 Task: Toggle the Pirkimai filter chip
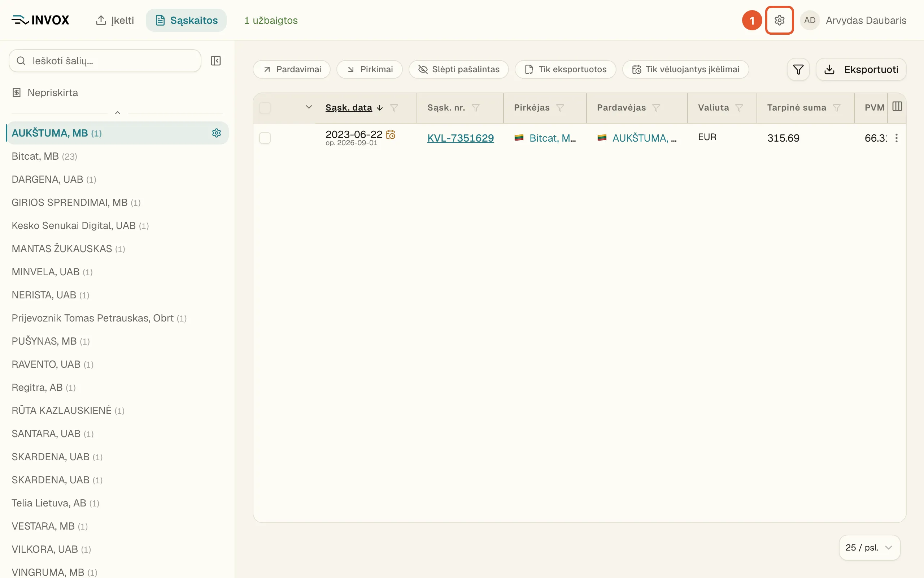click(369, 70)
